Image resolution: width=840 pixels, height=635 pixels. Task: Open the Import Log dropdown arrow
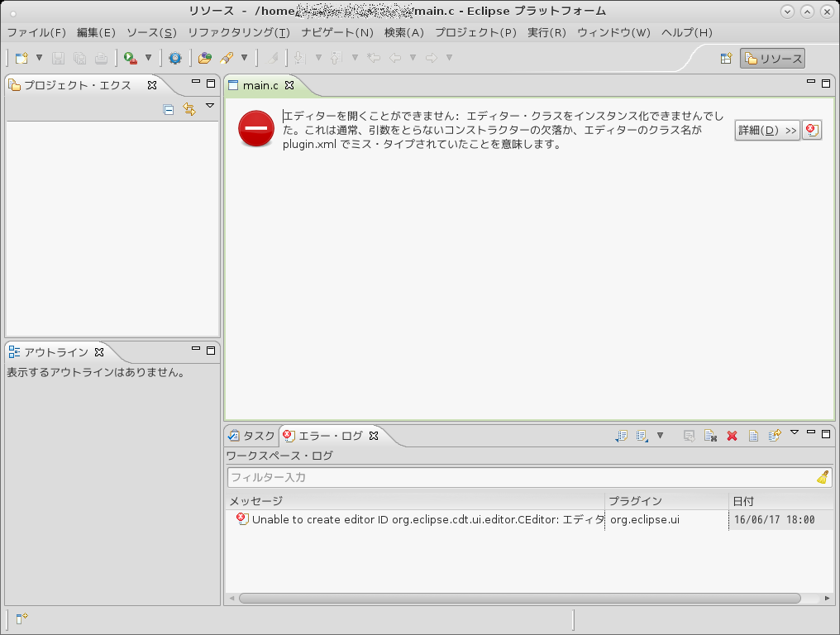point(660,436)
